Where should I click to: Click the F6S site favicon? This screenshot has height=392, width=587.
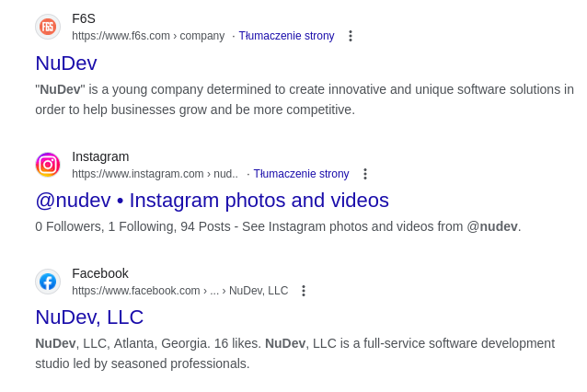[48, 27]
